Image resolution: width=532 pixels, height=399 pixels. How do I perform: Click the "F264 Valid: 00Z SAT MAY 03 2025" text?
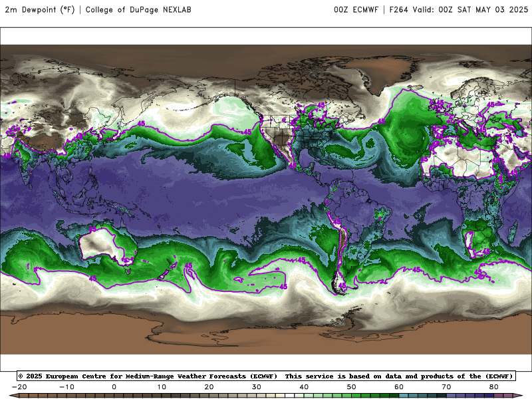(x=458, y=10)
